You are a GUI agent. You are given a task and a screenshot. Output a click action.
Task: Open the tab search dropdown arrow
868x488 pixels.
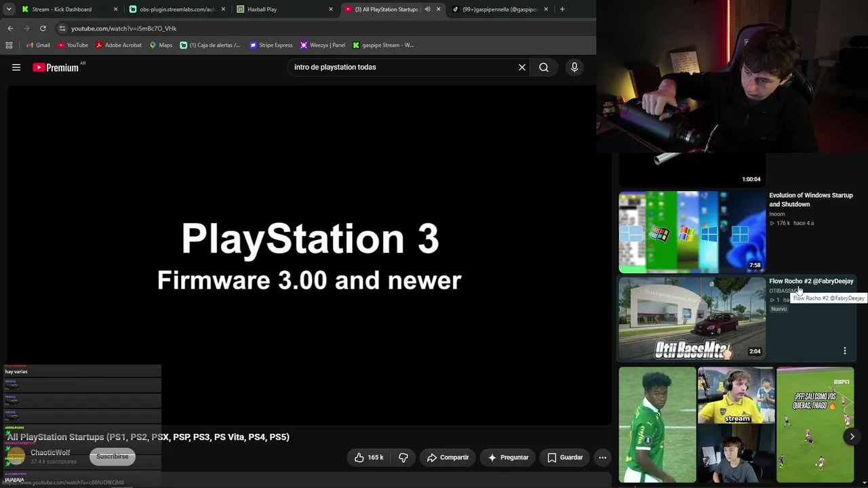coord(9,9)
